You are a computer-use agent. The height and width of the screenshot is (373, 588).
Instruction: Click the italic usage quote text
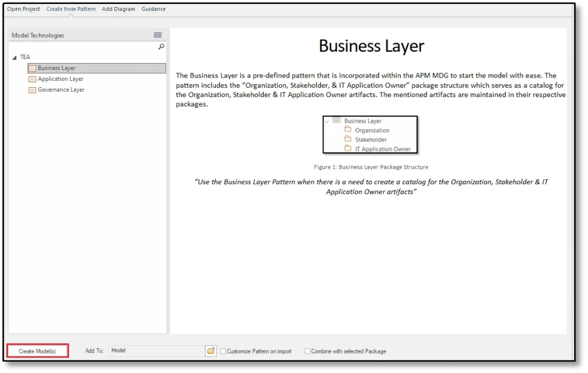click(x=371, y=187)
